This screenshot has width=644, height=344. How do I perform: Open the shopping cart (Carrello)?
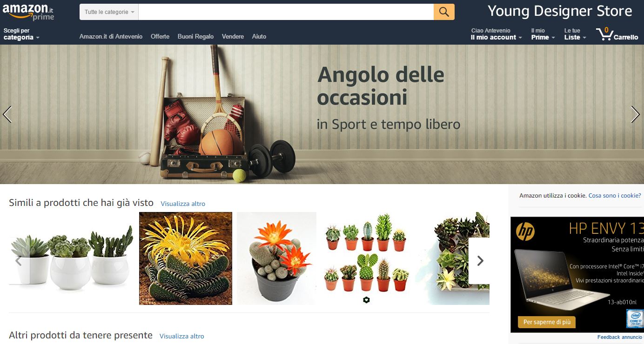[x=617, y=34]
